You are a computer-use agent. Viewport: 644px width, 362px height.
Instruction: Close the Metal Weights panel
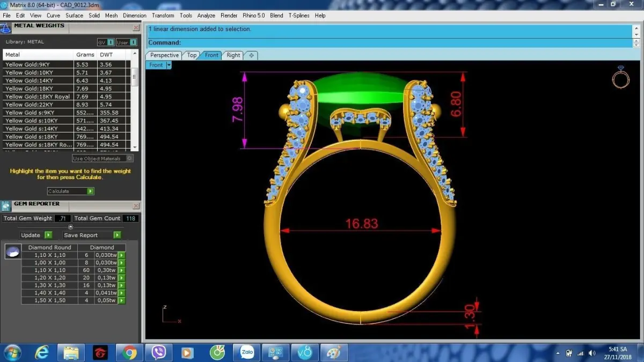[136, 27]
